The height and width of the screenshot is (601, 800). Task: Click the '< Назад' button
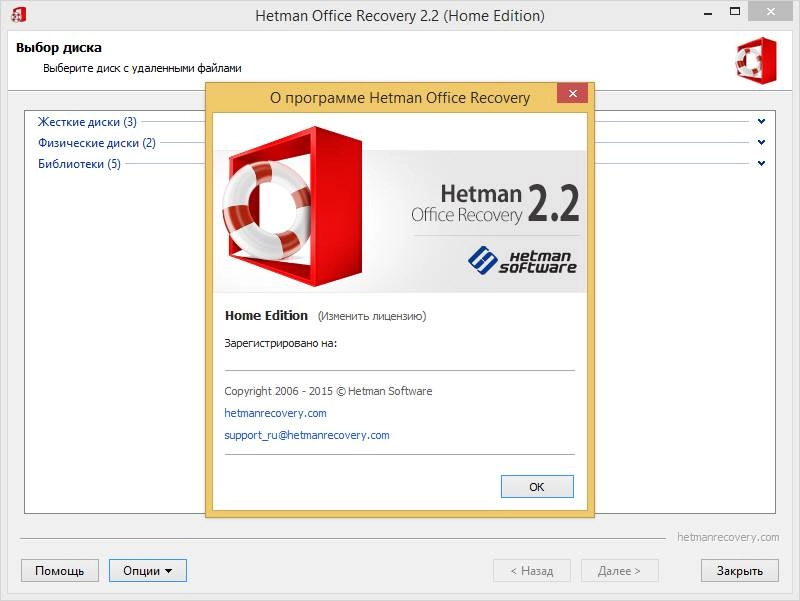click(x=532, y=570)
